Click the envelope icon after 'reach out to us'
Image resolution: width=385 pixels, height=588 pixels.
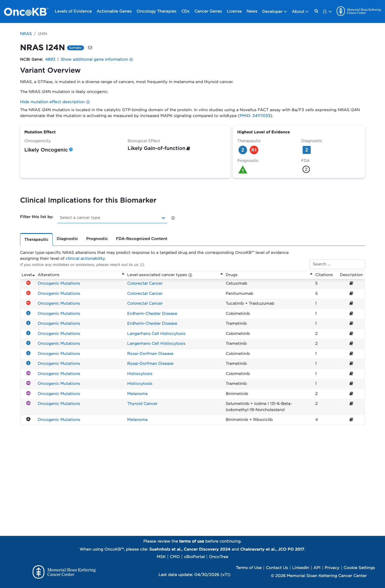142,265
